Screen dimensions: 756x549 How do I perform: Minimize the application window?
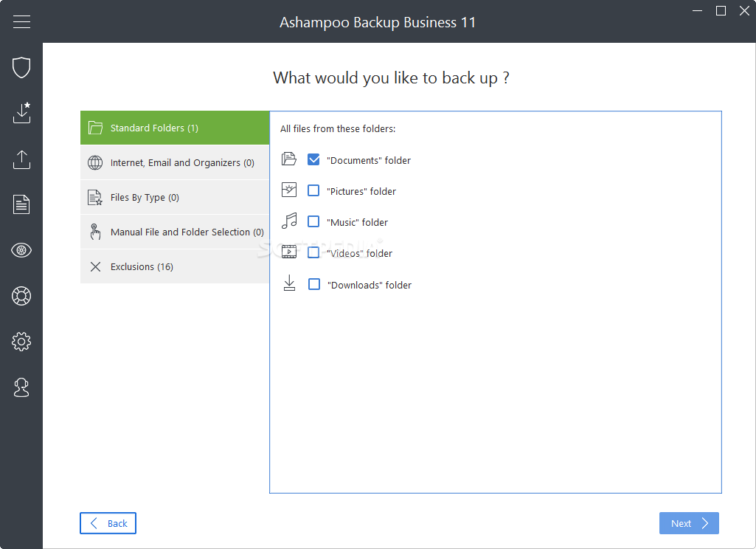pos(697,10)
